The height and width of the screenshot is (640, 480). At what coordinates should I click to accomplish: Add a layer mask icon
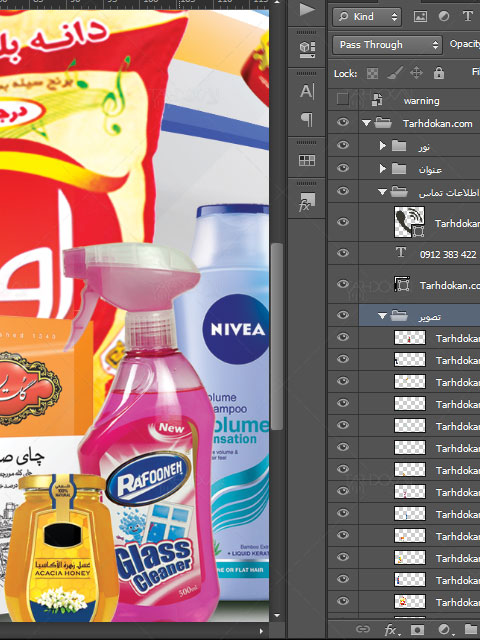[417, 629]
